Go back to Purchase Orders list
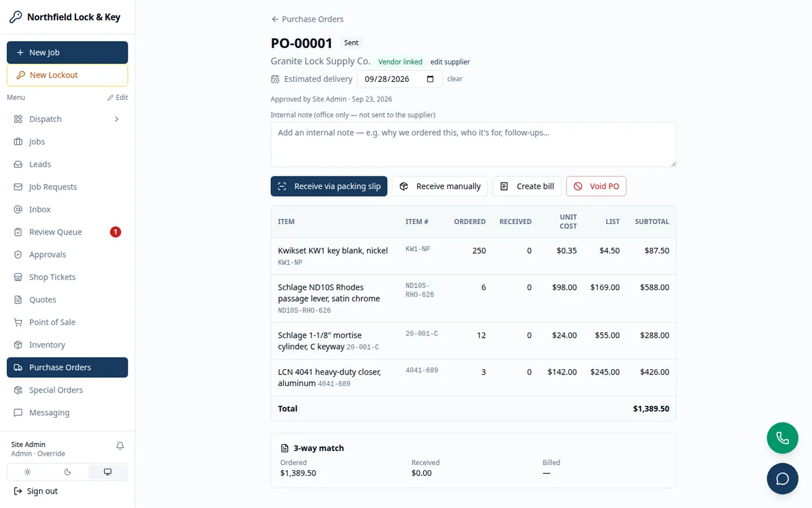Viewport: 812px width, 508px height. (x=307, y=19)
